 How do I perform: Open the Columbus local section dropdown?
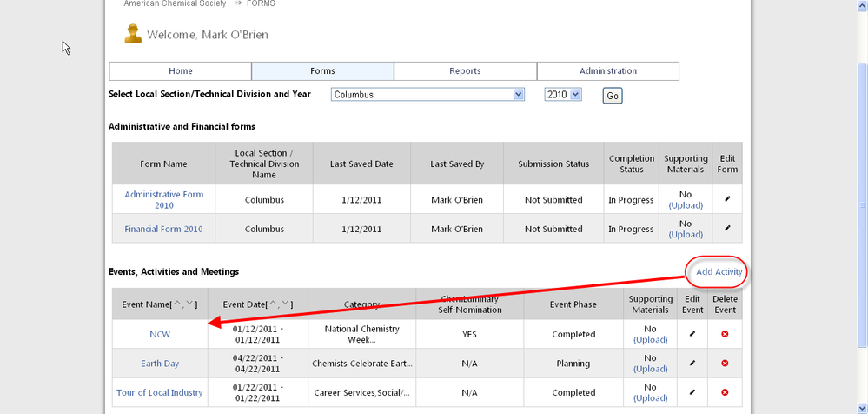[428, 95]
